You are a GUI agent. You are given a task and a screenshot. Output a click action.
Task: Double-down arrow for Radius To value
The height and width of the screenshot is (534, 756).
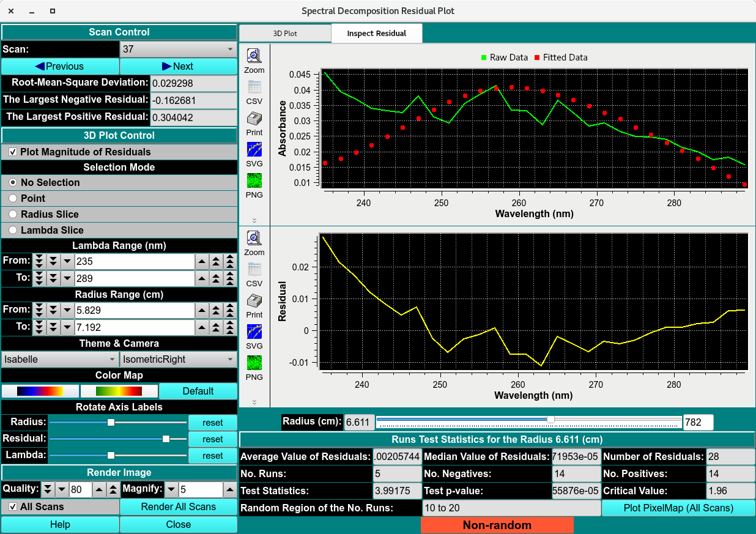53,327
